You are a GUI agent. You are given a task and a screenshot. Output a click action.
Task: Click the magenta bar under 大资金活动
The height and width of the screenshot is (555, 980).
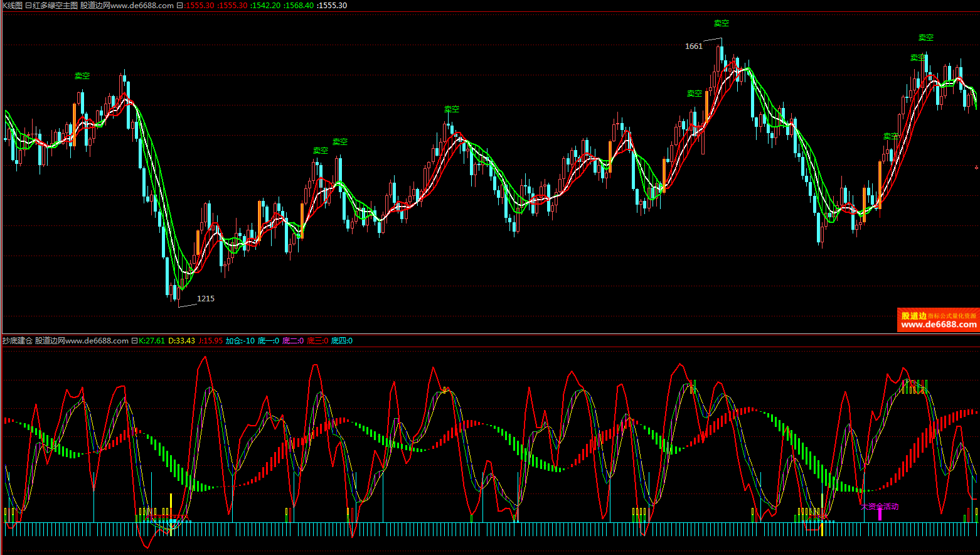(880, 515)
